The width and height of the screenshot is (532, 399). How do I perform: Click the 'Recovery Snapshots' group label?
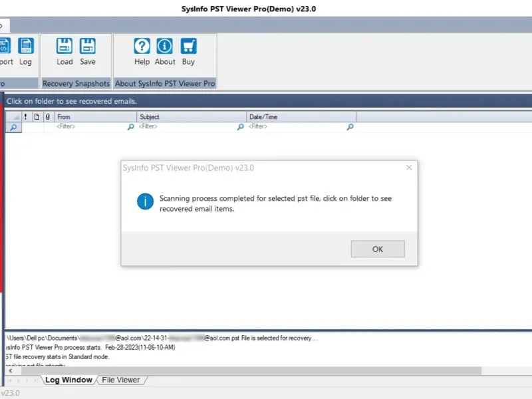pos(76,84)
